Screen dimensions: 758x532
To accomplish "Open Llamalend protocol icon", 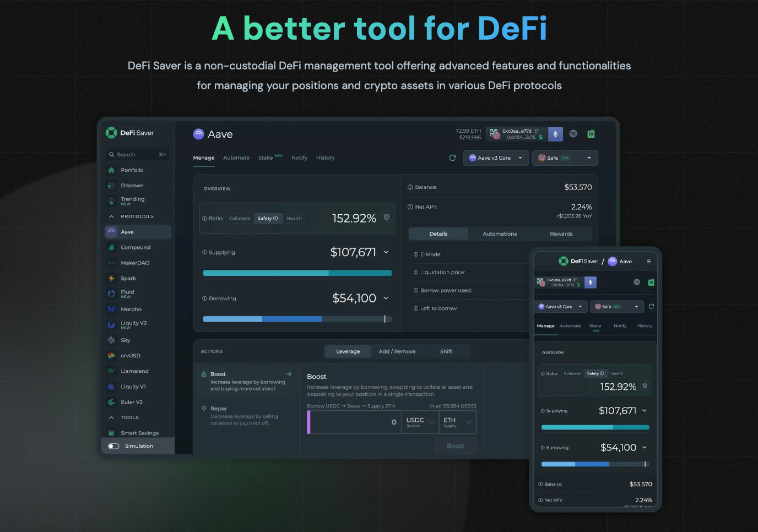I will click(x=112, y=371).
